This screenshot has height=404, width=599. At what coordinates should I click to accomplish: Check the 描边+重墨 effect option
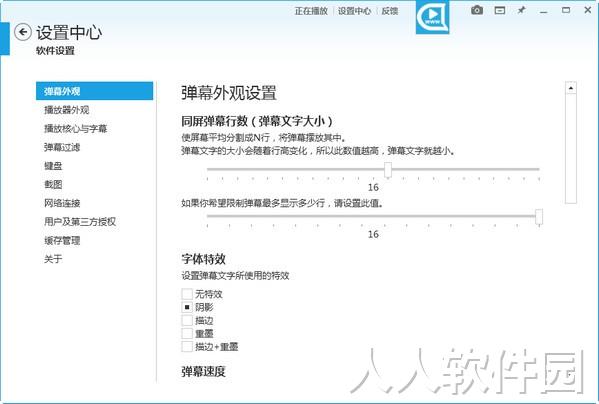187,346
